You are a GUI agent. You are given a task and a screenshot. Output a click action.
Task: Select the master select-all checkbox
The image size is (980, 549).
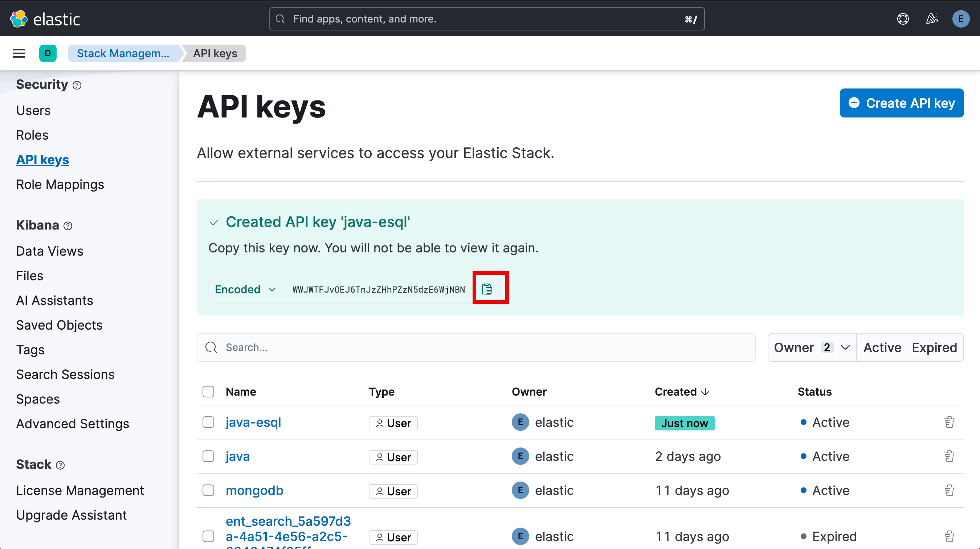pyautogui.click(x=209, y=391)
